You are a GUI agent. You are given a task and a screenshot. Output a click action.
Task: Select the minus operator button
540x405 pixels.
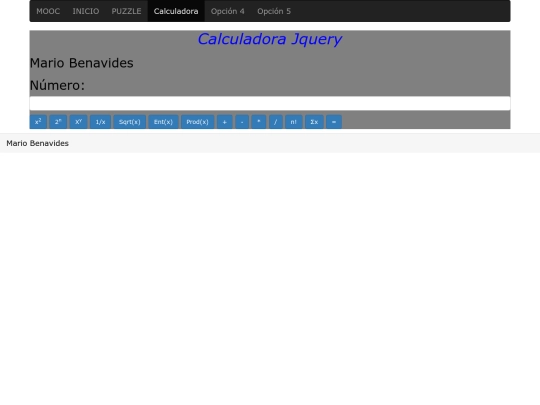click(x=242, y=122)
